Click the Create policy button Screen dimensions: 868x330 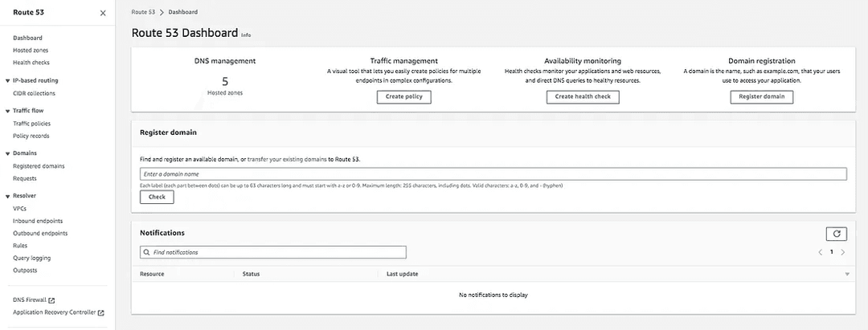tap(404, 96)
